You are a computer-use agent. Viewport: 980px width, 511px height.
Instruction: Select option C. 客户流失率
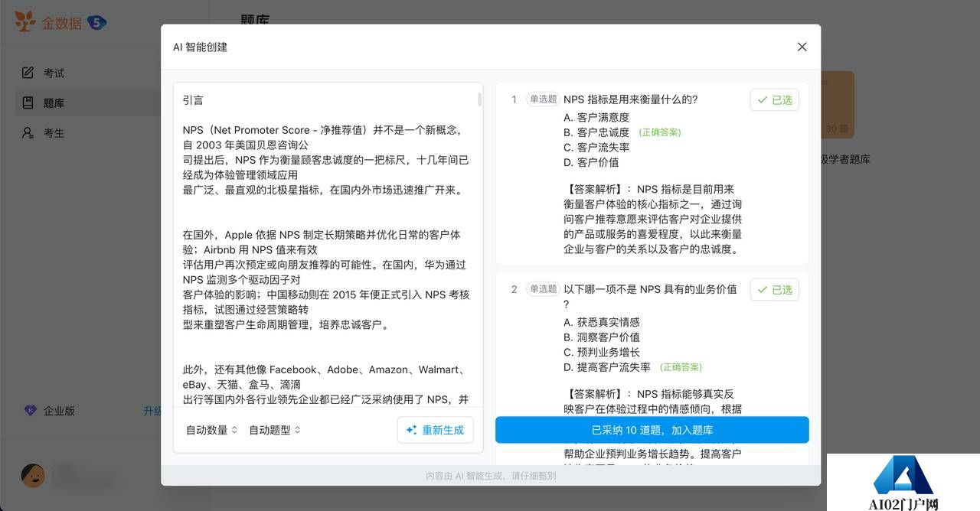pyautogui.click(x=596, y=147)
